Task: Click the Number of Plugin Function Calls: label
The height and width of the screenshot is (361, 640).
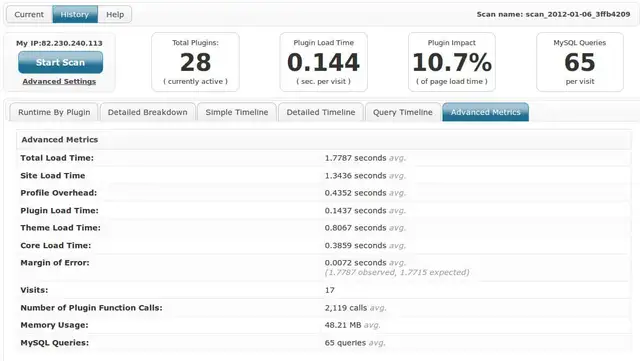Action: pyautogui.click(x=91, y=308)
